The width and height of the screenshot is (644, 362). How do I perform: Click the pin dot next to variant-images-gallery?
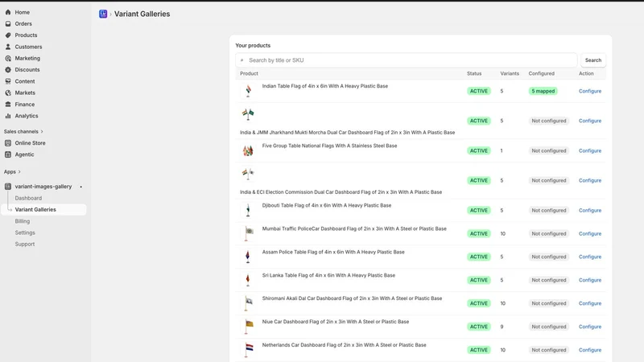click(x=81, y=187)
